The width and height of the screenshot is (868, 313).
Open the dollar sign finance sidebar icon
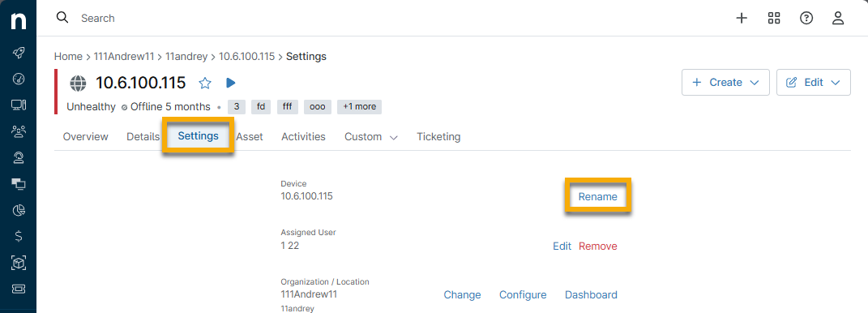pos(19,237)
